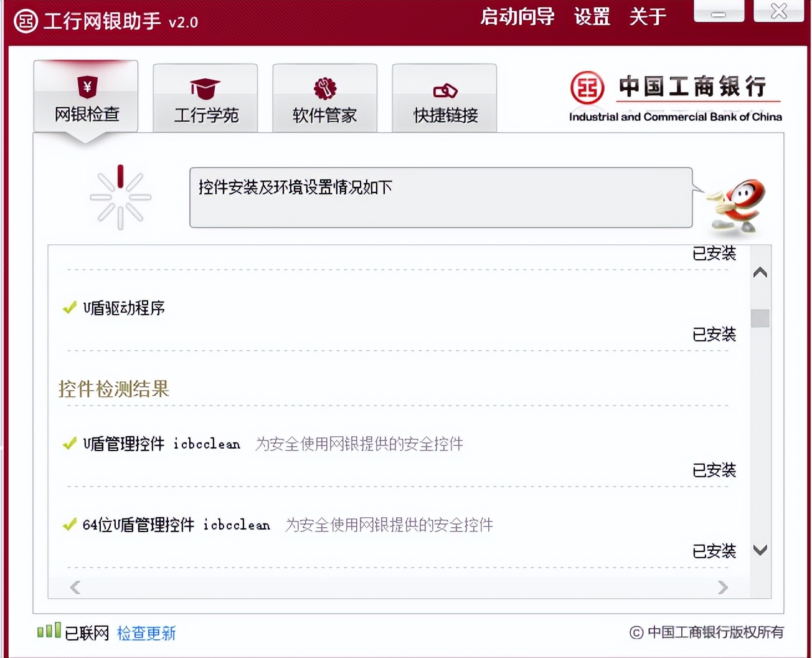Click the checkmark next to U盾管理控件

coord(68,444)
